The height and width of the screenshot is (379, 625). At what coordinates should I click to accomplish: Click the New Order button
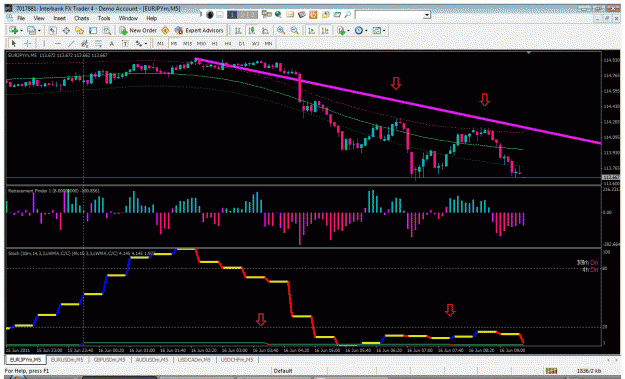pyautogui.click(x=138, y=30)
